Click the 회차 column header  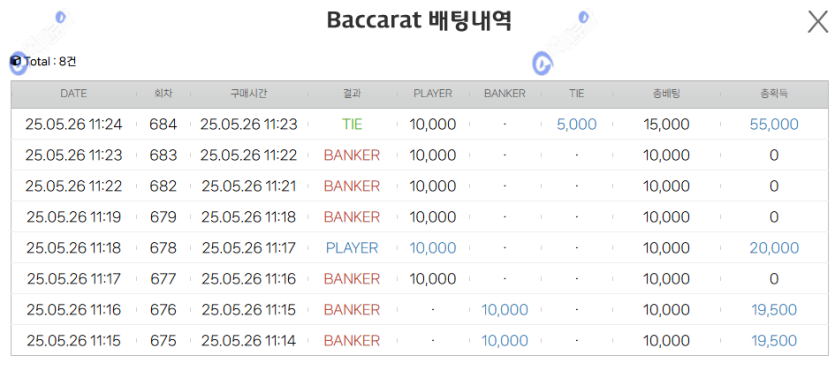tap(163, 94)
